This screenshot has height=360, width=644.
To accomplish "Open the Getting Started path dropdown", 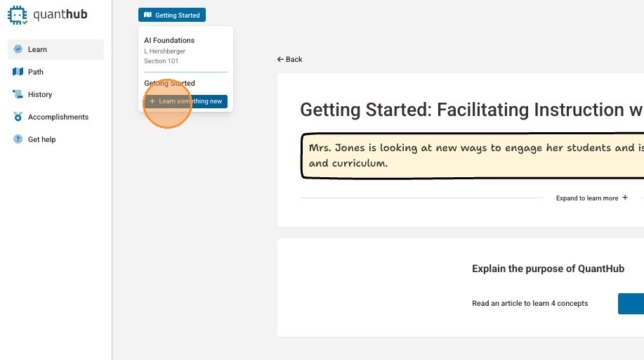I will [x=172, y=15].
